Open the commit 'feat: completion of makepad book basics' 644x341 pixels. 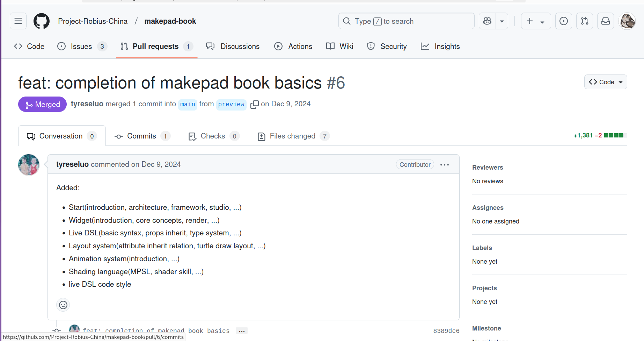tap(156, 331)
